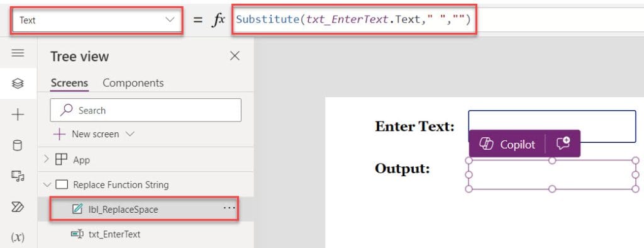Open the Power Automate icon in sidebar

click(x=18, y=207)
